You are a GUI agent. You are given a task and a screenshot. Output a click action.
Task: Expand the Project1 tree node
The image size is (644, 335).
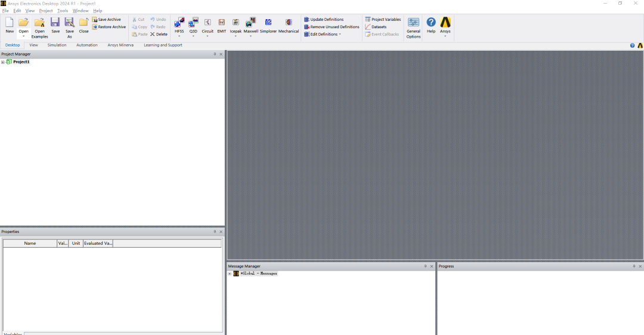[x=3, y=62]
